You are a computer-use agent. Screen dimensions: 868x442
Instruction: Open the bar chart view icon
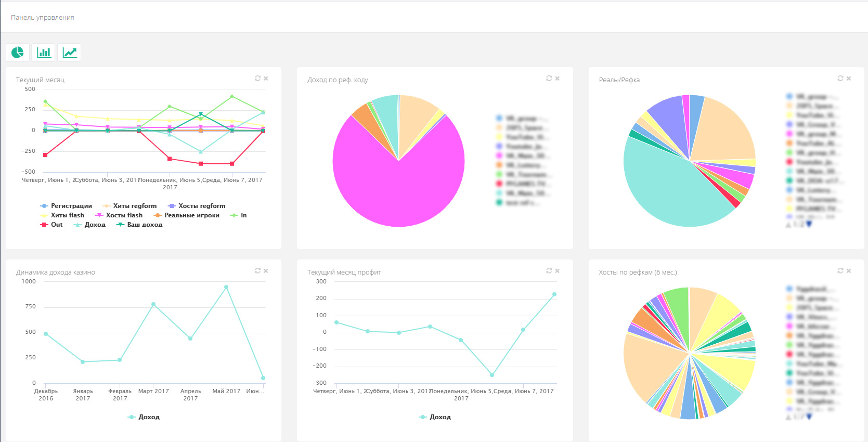tap(44, 53)
